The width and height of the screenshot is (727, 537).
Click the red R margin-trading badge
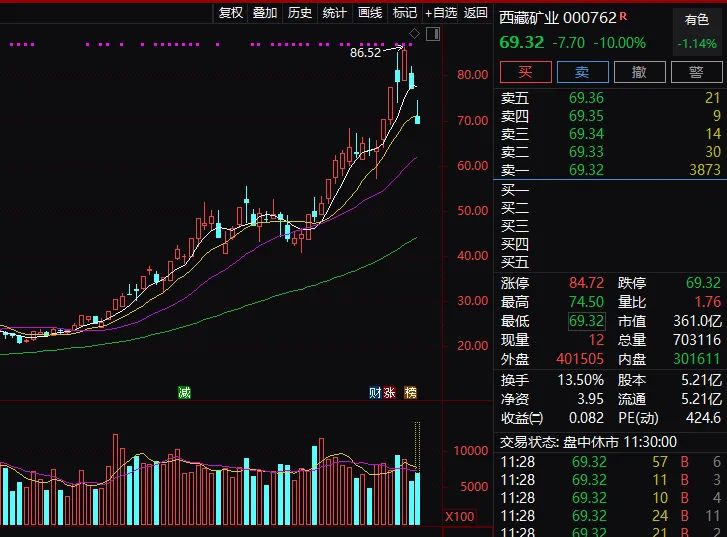(x=623, y=16)
